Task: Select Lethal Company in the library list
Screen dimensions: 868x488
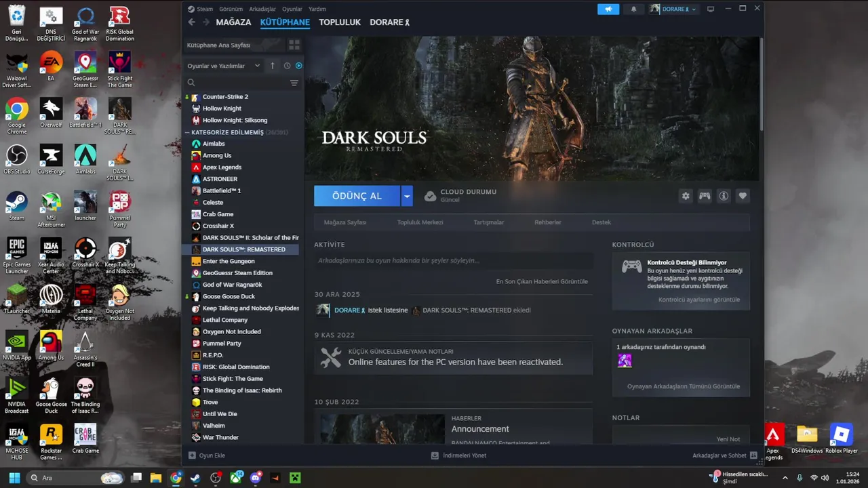Action: [x=225, y=320]
